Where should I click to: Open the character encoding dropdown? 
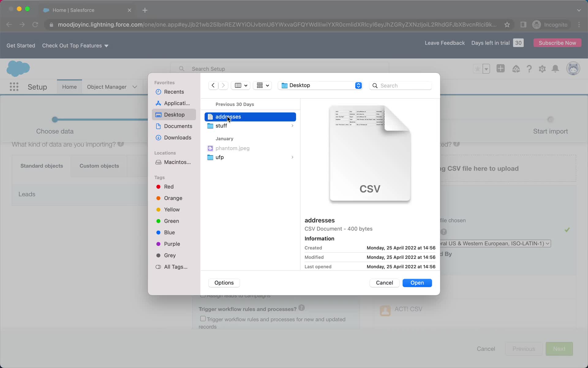pyautogui.click(x=495, y=243)
